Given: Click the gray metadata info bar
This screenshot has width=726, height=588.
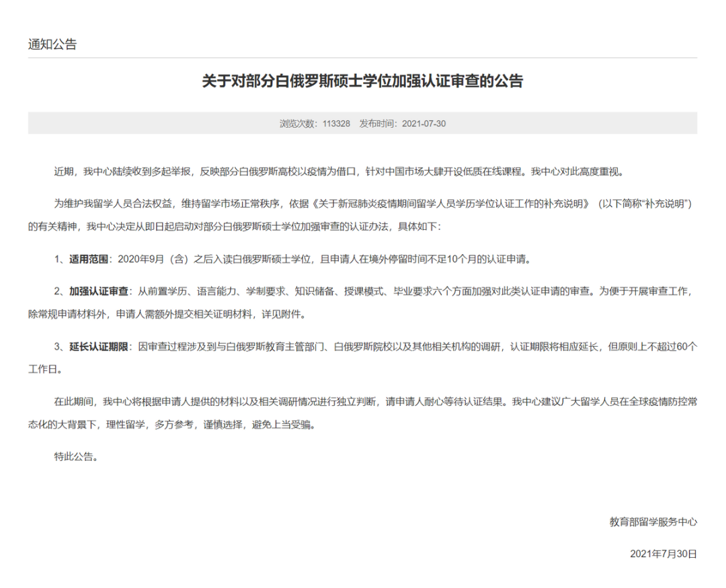Looking at the screenshot, I should coord(363,124).
